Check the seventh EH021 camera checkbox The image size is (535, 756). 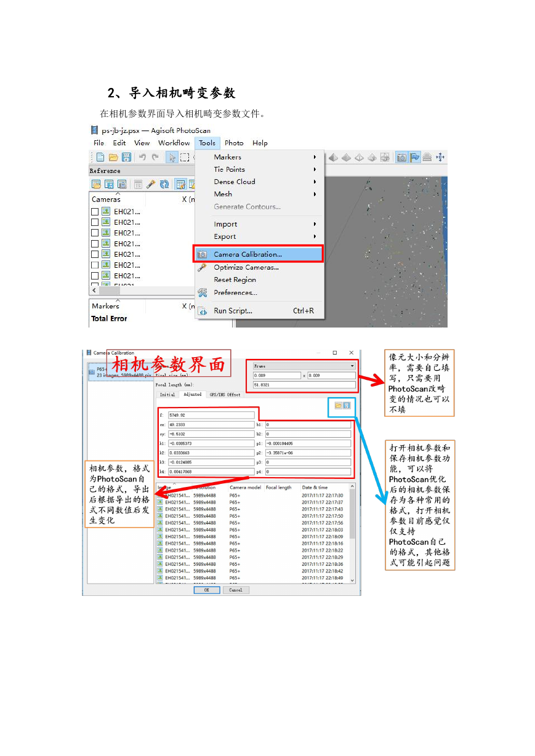[x=95, y=276]
